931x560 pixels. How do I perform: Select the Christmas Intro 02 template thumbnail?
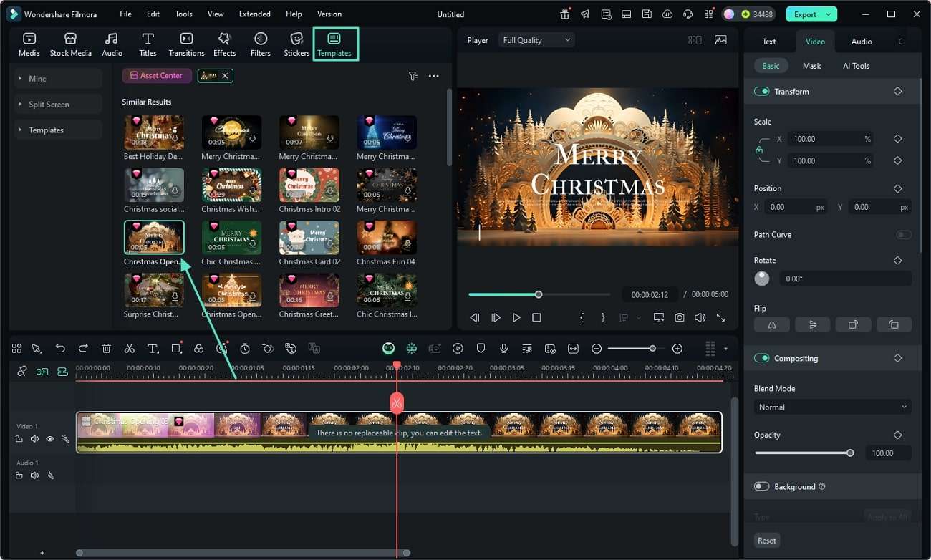[x=309, y=185]
